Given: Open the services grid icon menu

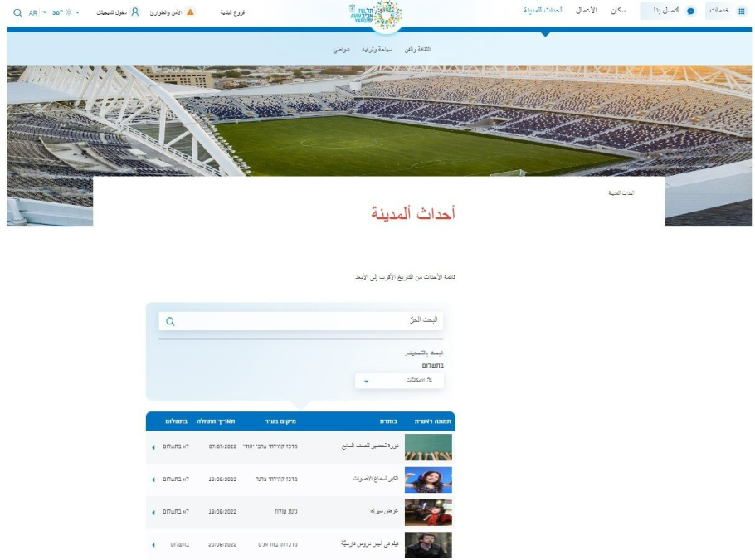Looking at the screenshot, I should [742, 11].
